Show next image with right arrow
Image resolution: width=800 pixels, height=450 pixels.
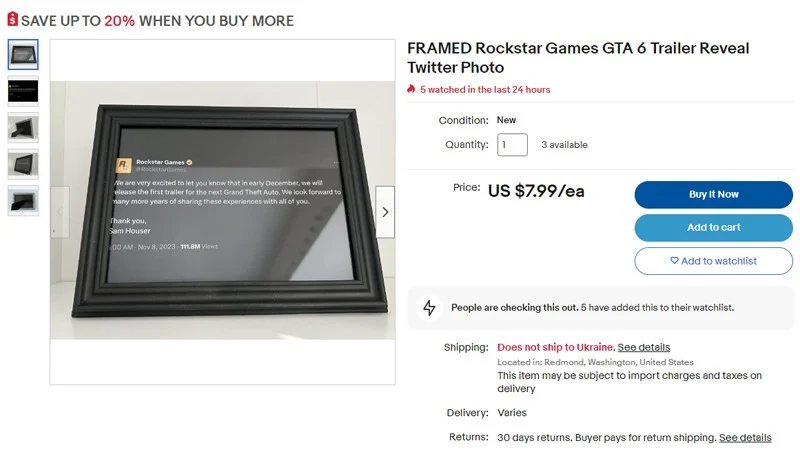click(385, 212)
